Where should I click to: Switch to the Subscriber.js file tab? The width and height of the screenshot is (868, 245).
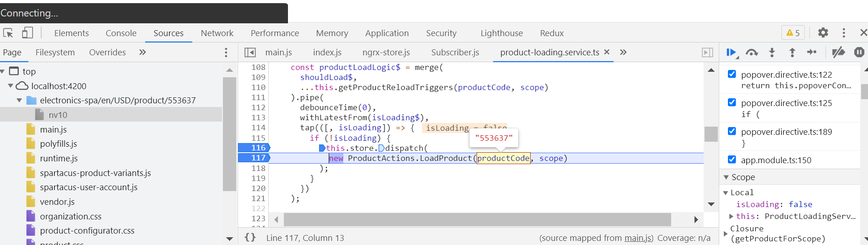click(455, 53)
